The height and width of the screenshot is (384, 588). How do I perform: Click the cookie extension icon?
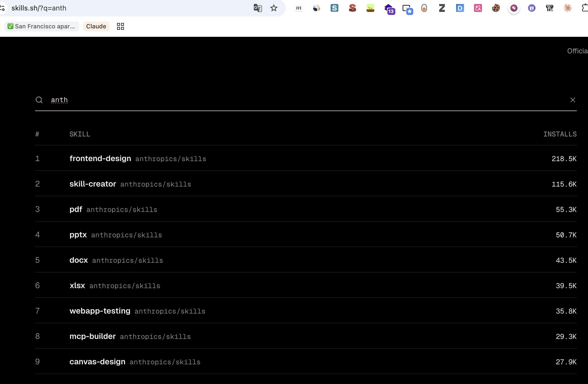tap(496, 8)
